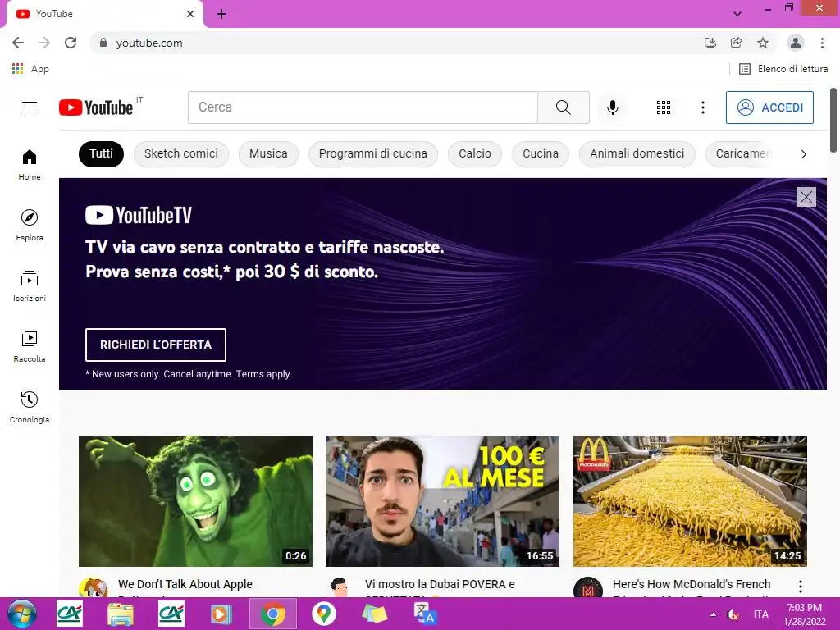Viewport: 840px width, 630px height.
Task: Share this page icon in address bar
Action: pos(736,43)
